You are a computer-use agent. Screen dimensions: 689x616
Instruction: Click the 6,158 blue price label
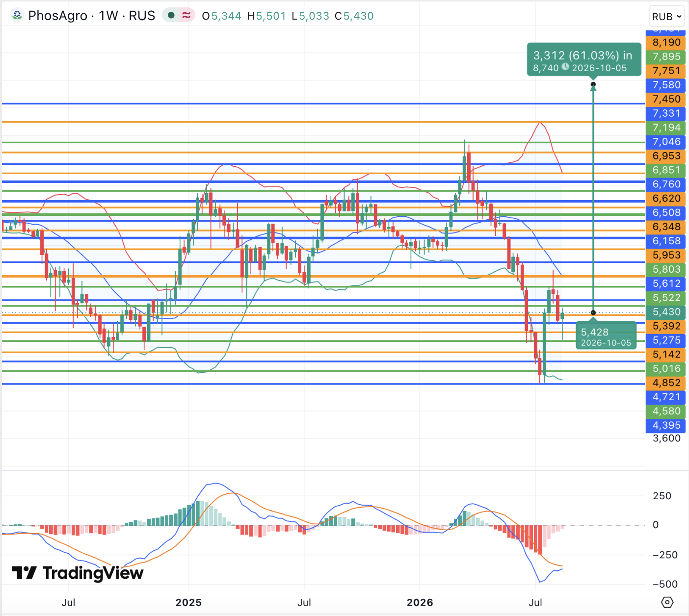point(666,242)
